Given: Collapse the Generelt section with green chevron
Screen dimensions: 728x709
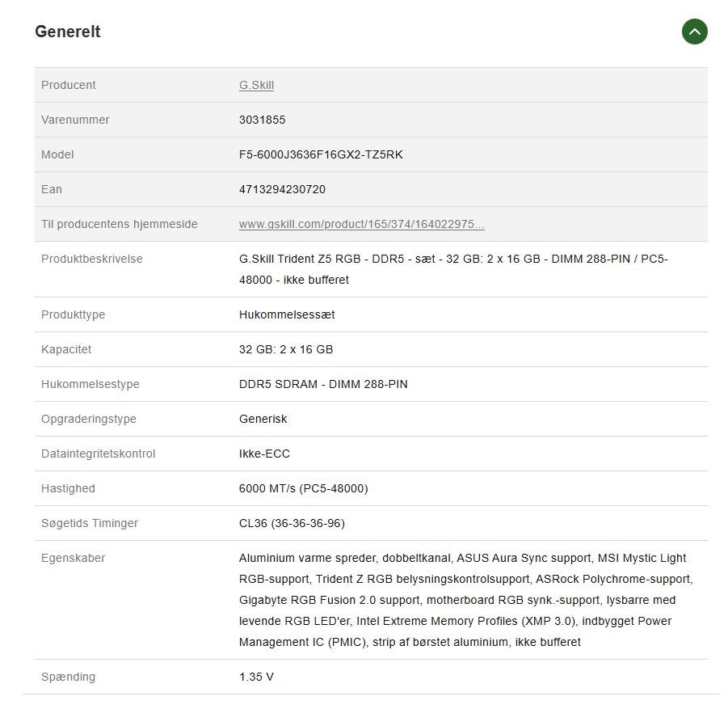Looking at the screenshot, I should point(694,32).
